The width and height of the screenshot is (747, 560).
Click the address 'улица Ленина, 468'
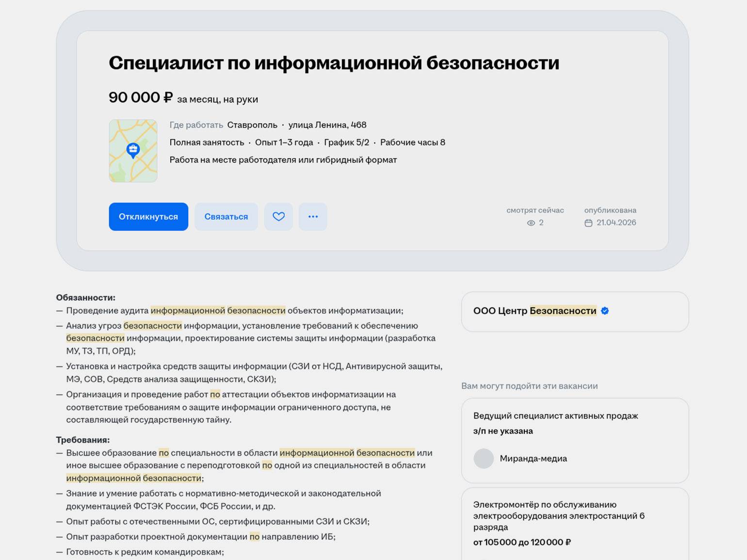(327, 125)
